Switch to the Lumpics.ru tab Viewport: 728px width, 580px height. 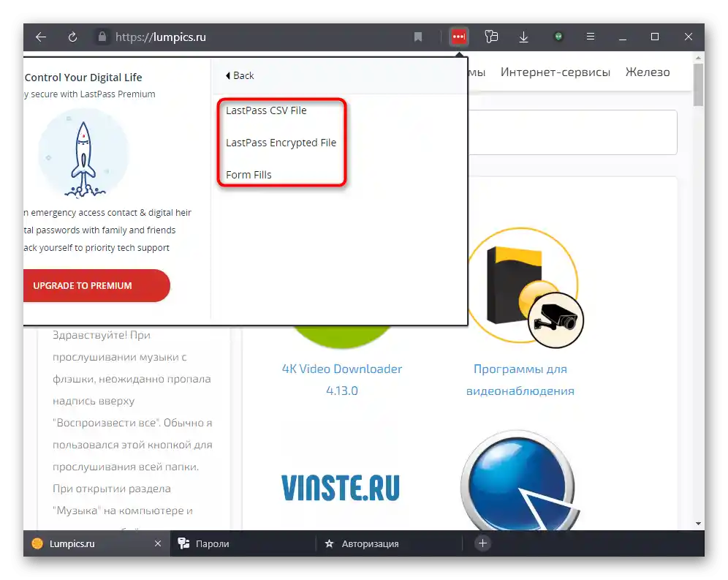(x=96, y=543)
